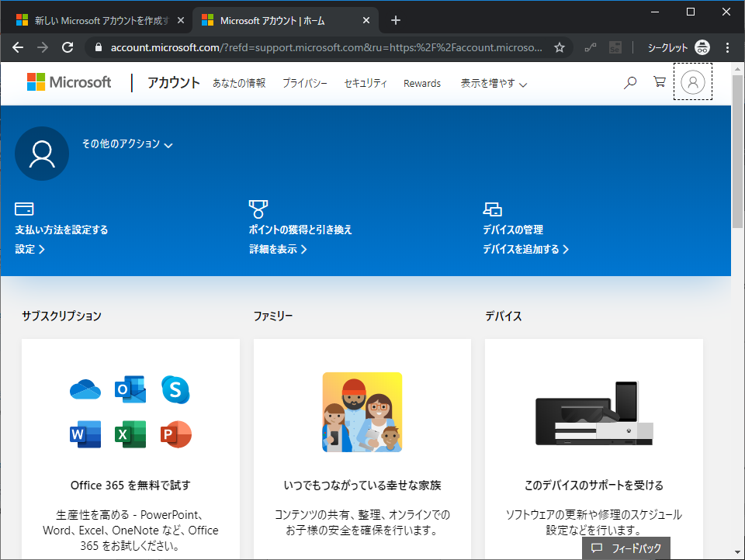This screenshot has width=745, height=560.
Task: Click the address bar URL field
Action: point(326,47)
